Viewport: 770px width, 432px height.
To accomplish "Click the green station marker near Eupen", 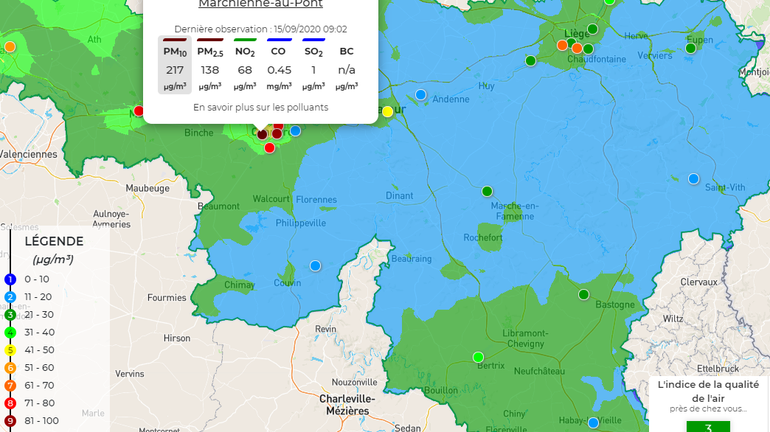I will [690, 48].
